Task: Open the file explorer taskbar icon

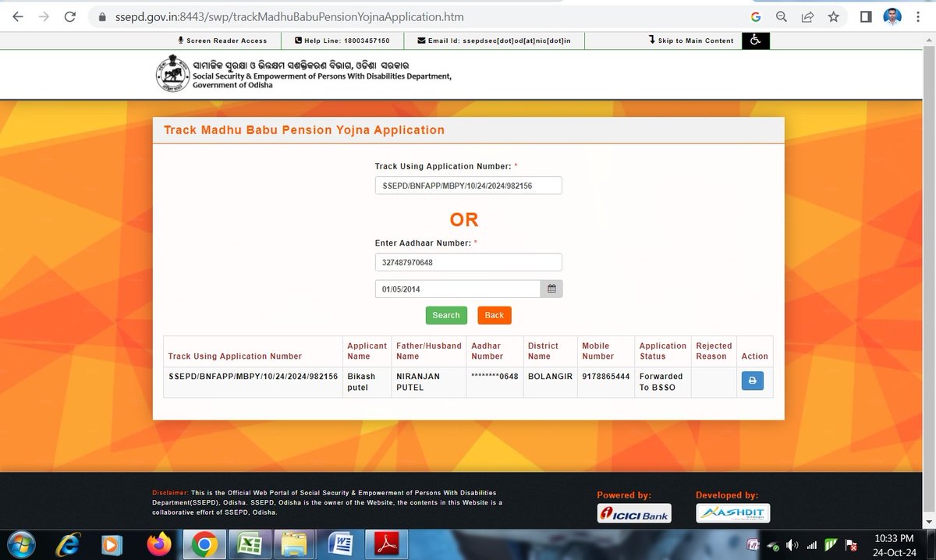Action: [293, 543]
